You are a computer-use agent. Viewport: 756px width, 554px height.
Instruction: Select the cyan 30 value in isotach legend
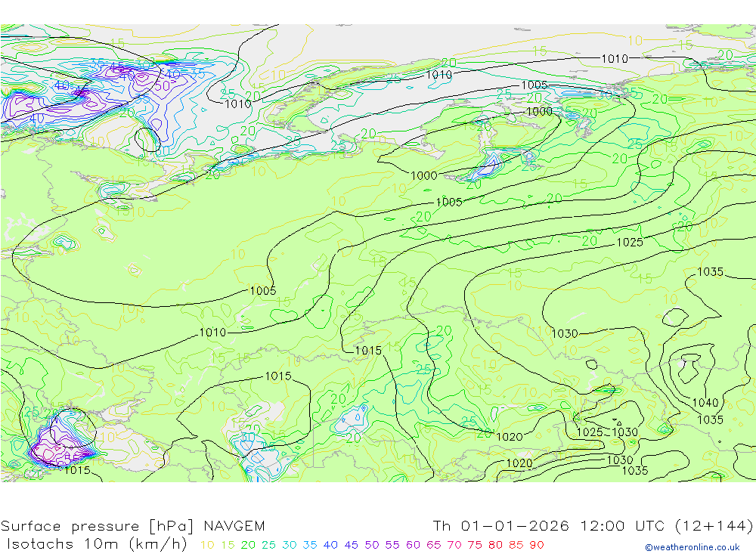(290, 545)
